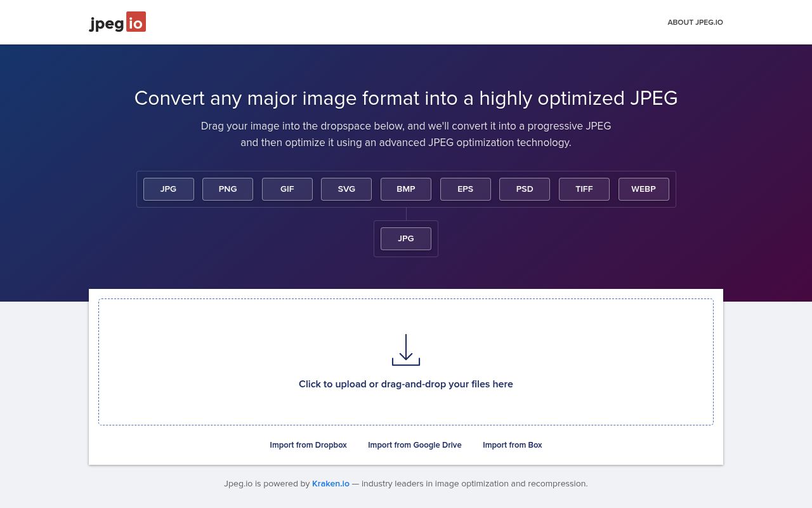Click the JPG output format box
This screenshot has height=508, width=812.
coord(405,238)
